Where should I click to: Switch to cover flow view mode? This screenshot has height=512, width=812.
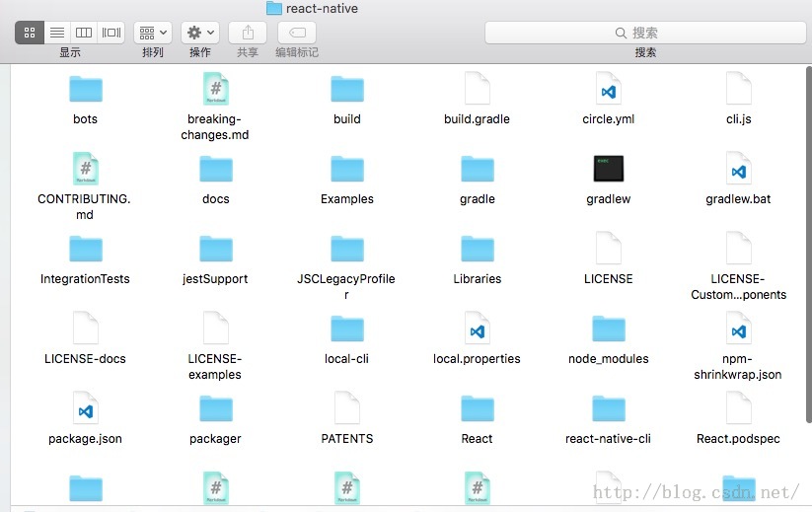[111, 33]
